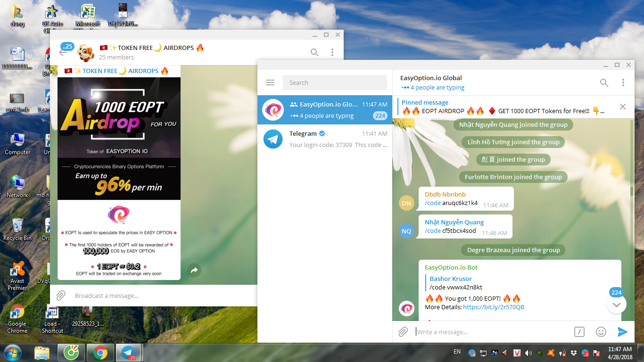This screenshot has width=644, height=362.
Task: Search inside the EasyOption.io Global chat
Action: click(x=604, y=82)
